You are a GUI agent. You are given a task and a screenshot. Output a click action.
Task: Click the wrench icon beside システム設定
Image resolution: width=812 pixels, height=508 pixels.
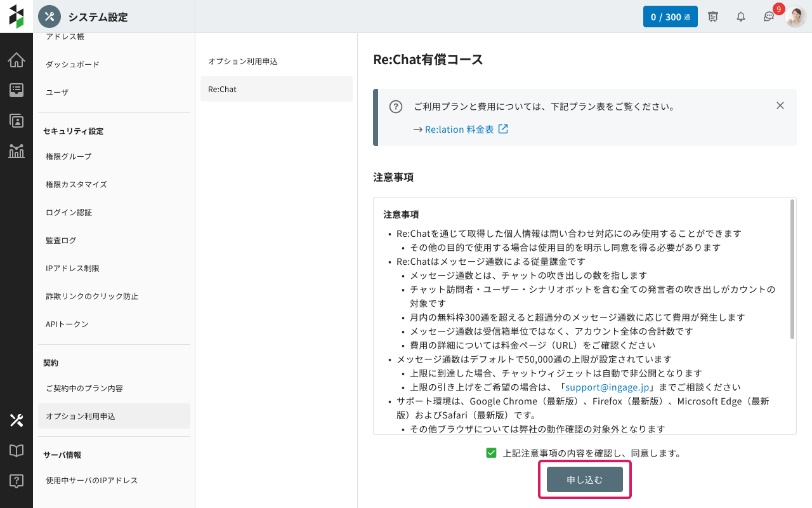click(x=49, y=17)
